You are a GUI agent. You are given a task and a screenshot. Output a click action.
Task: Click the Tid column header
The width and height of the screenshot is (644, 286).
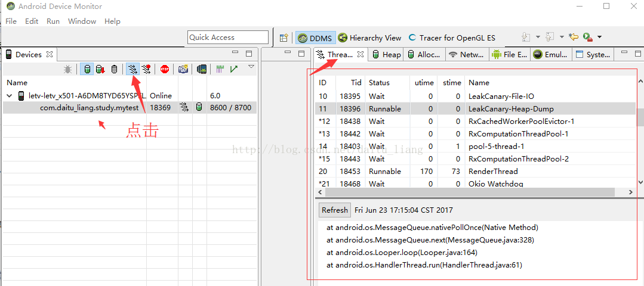(x=356, y=82)
